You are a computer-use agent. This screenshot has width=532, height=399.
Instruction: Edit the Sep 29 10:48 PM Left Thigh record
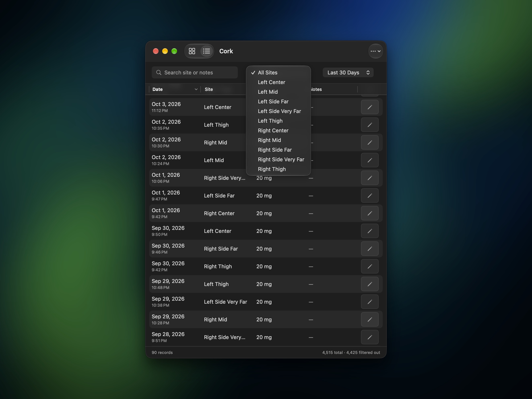(369, 284)
